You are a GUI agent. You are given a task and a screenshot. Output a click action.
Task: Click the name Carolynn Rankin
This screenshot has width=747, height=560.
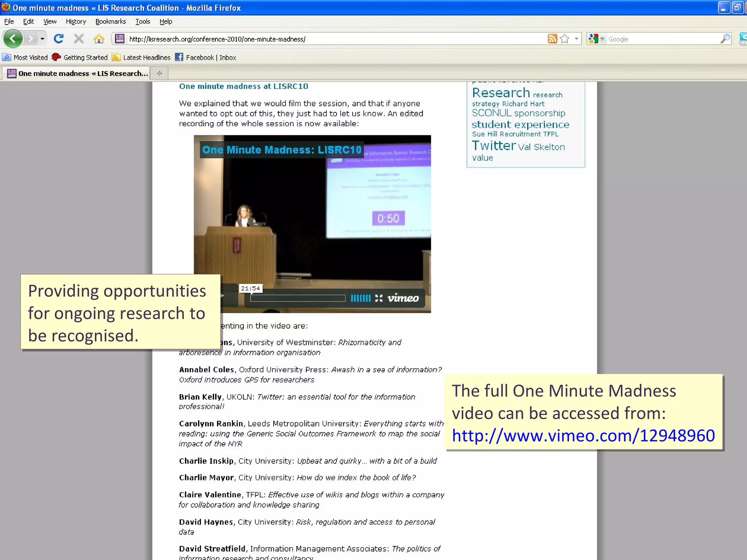(211, 424)
